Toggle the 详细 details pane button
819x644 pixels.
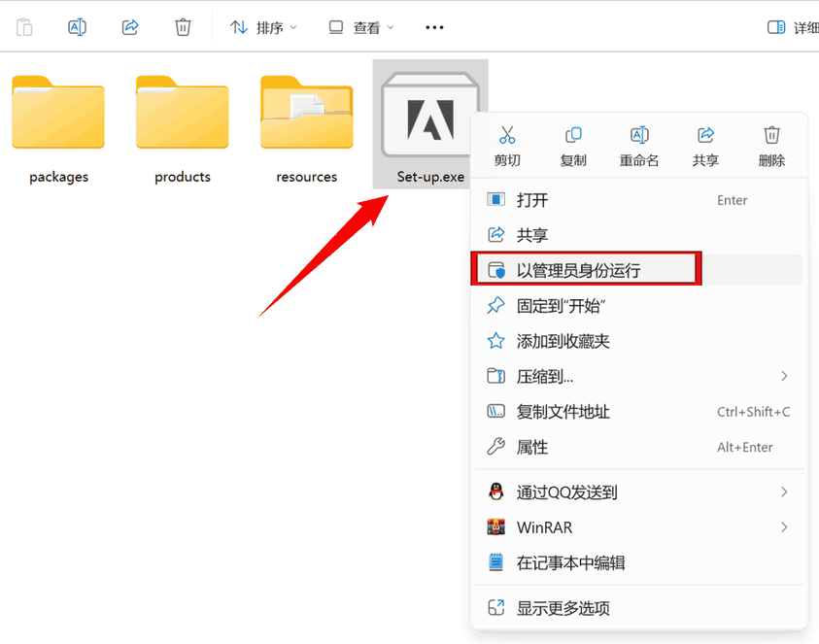(x=793, y=27)
